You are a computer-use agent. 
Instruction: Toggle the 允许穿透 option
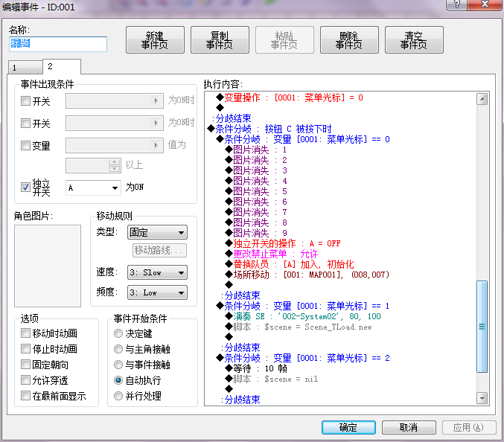(x=26, y=380)
